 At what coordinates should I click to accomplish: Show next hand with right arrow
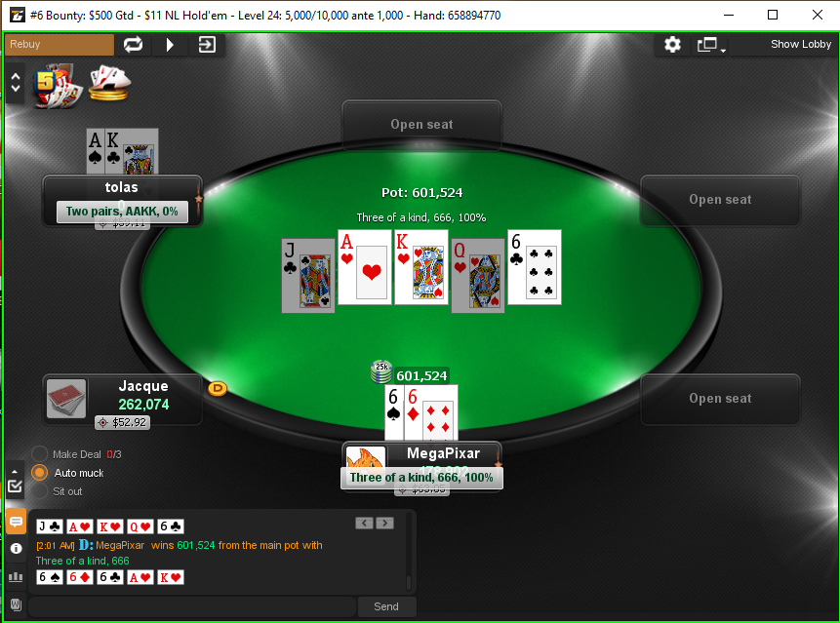click(384, 523)
